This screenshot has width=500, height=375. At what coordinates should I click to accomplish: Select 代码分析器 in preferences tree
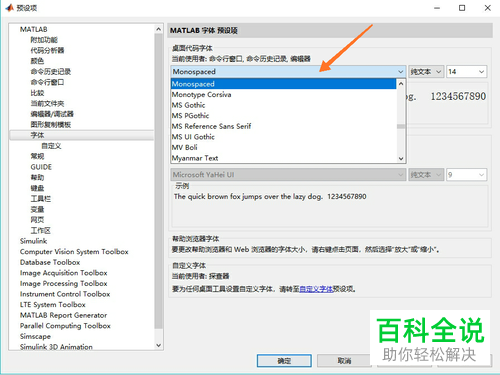click(x=47, y=50)
